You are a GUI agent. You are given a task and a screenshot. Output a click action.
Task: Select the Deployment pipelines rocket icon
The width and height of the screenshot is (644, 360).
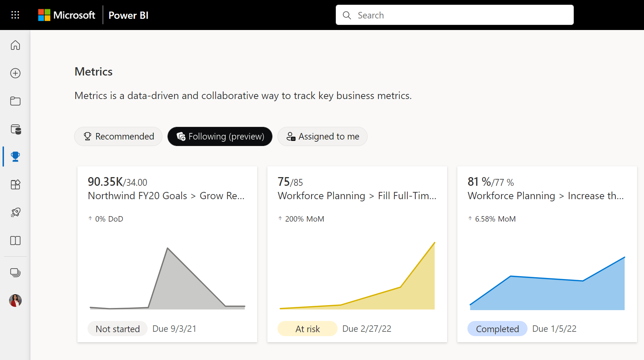click(15, 212)
